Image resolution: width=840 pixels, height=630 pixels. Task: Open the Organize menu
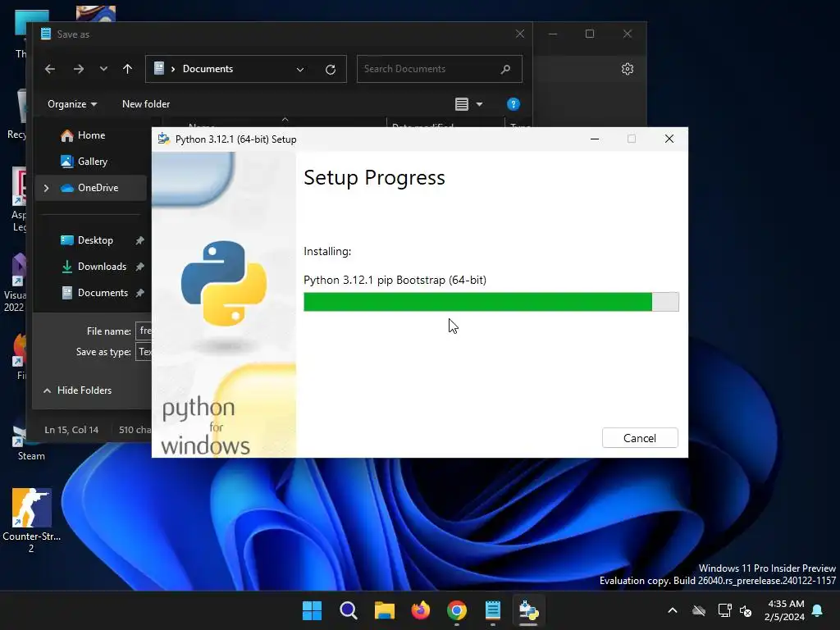coord(72,104)
